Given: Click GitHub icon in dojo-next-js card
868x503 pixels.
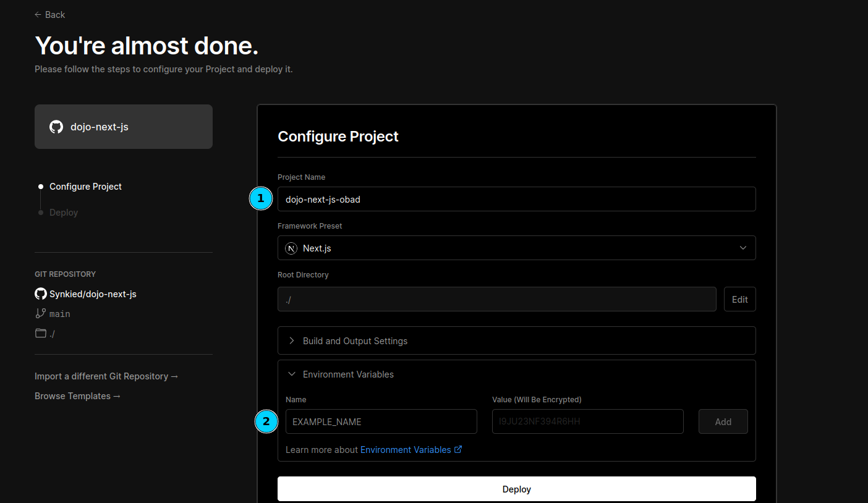Looking at the screenshot, I should (x=56, y=127).
